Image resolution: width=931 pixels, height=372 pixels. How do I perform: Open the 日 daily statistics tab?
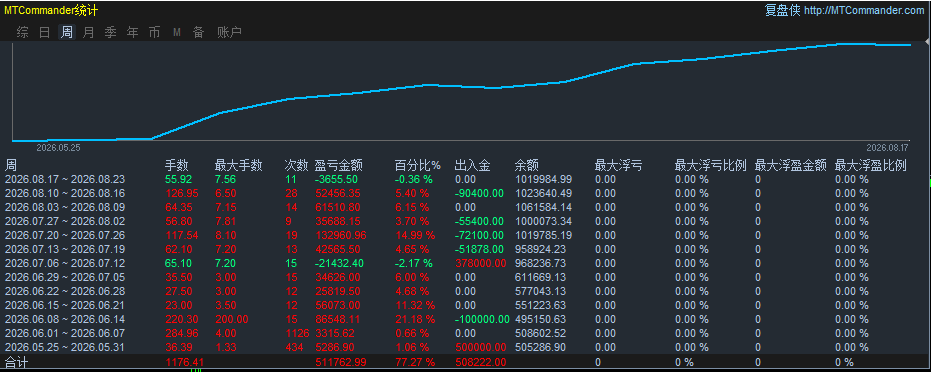tap(45, 33)
